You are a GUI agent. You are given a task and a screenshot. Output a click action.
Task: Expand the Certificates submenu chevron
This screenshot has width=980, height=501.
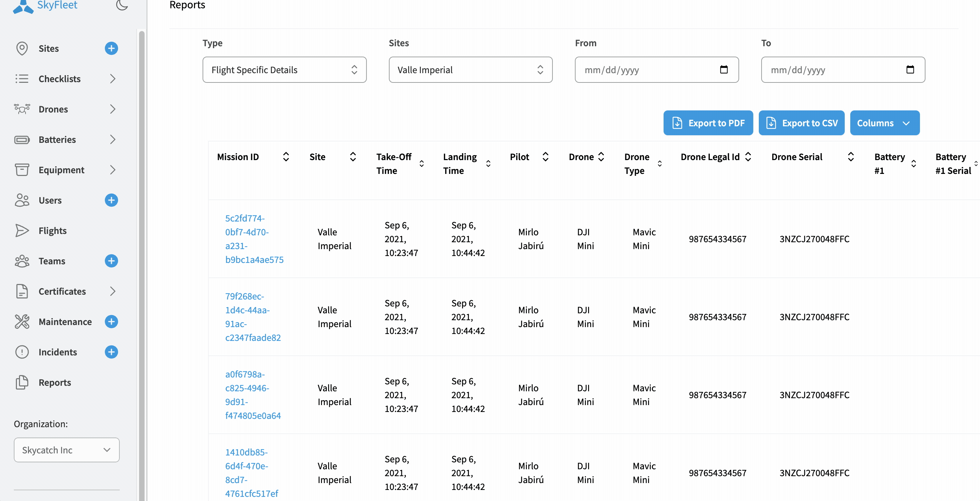pos(112,292)
